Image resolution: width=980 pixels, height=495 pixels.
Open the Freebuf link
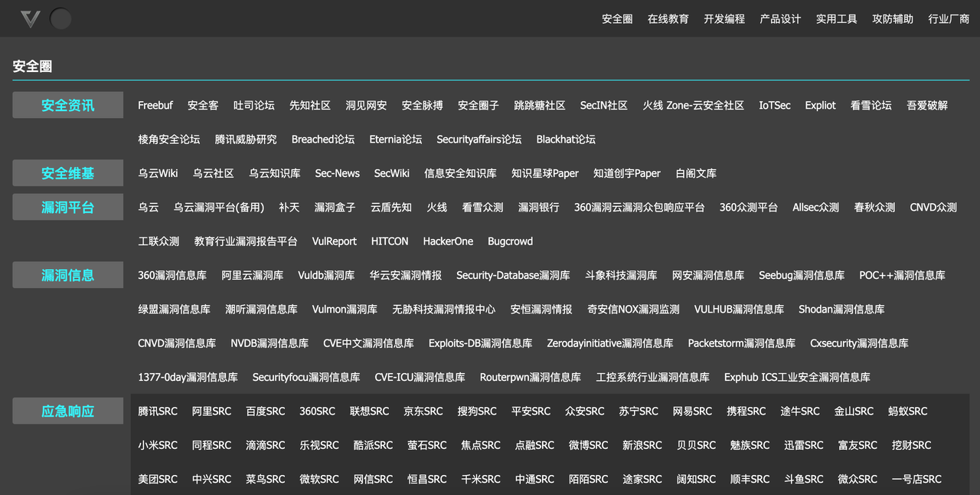pos(155,106)
